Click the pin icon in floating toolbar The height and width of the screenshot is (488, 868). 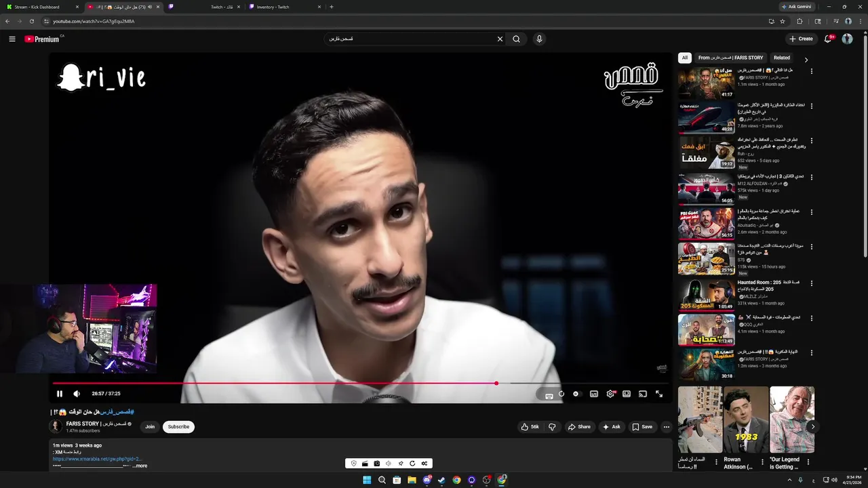[400, 464]
